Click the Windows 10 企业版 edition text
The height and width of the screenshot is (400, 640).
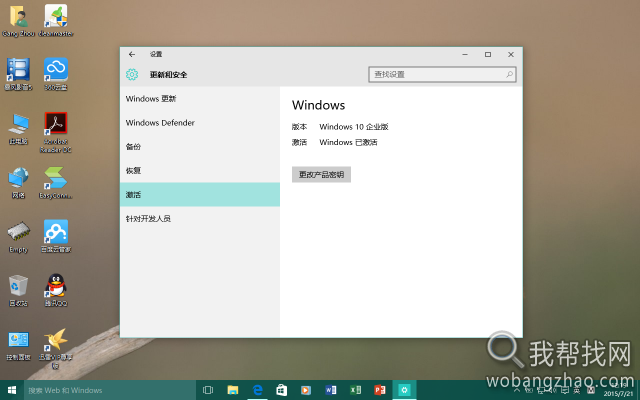click(x=353, y=127)
